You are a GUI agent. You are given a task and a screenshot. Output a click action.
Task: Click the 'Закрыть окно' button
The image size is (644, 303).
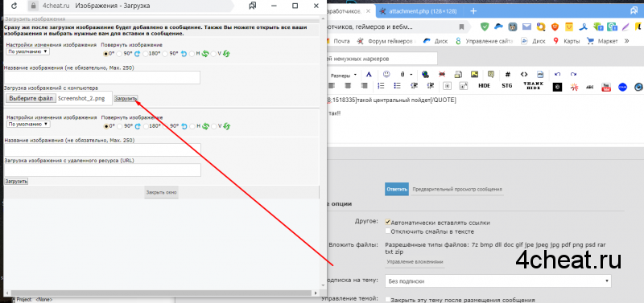(x=162, y=192)
